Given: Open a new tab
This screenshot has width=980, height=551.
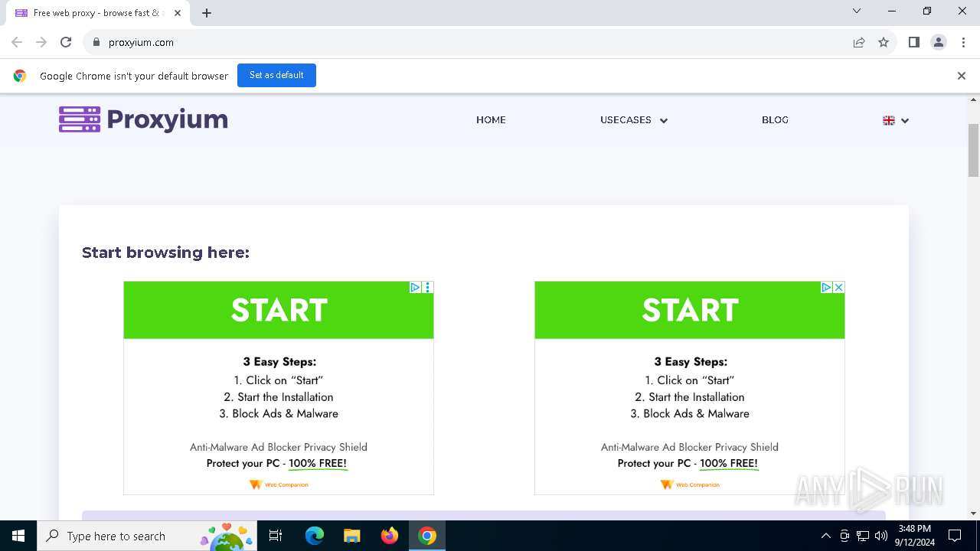Looking at the screenshot, I should tap(207, 12).
